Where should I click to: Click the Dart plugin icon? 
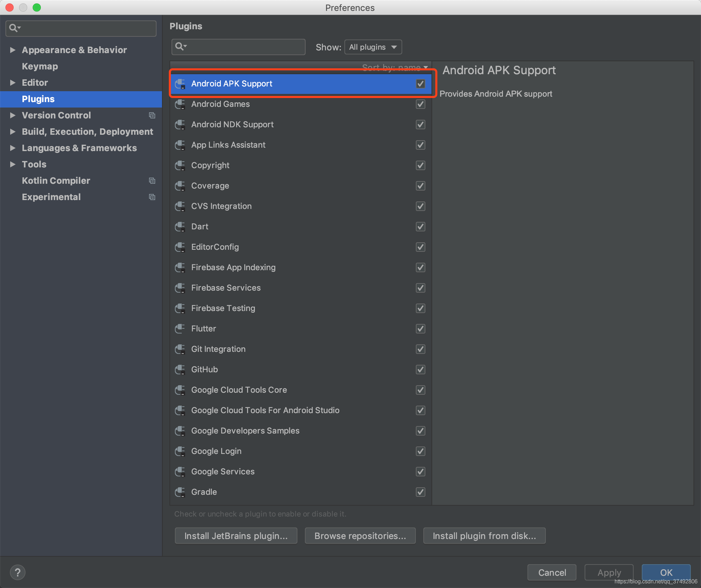click(180, 227)
